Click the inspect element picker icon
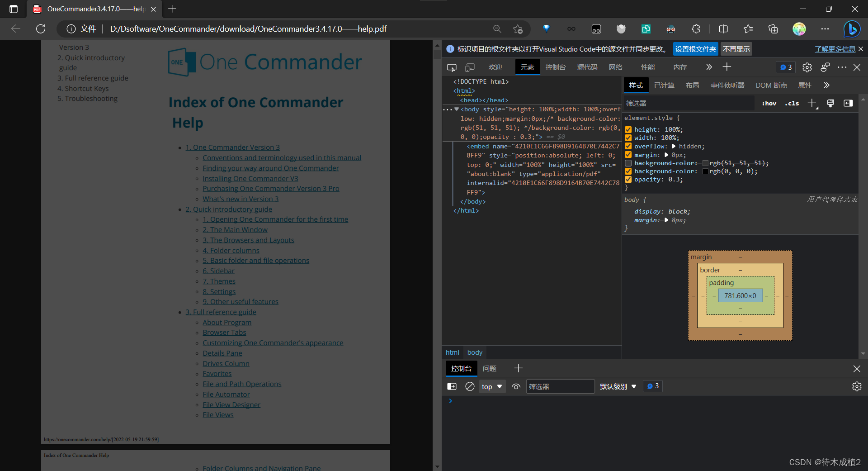This screenshot has height=471, width=868. (x=452, y=67)
